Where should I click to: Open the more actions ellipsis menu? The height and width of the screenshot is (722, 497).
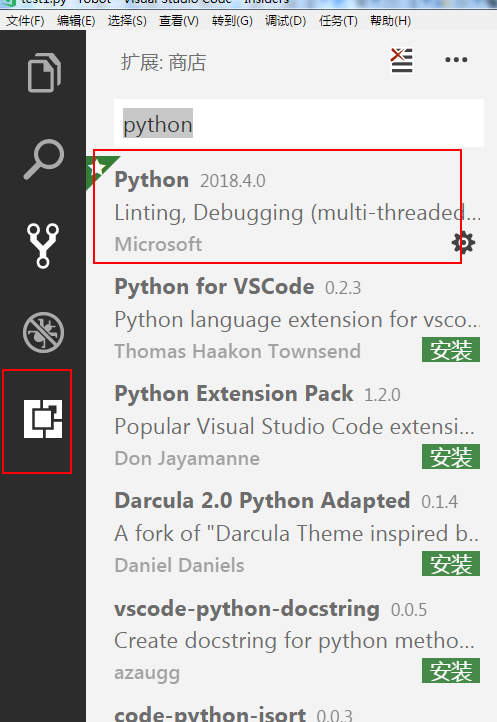coord(456,60)
